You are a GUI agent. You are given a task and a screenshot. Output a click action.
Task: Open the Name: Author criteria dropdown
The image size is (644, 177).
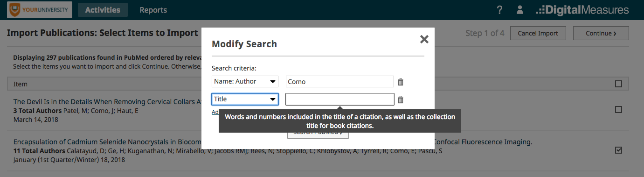coord(245,82)
